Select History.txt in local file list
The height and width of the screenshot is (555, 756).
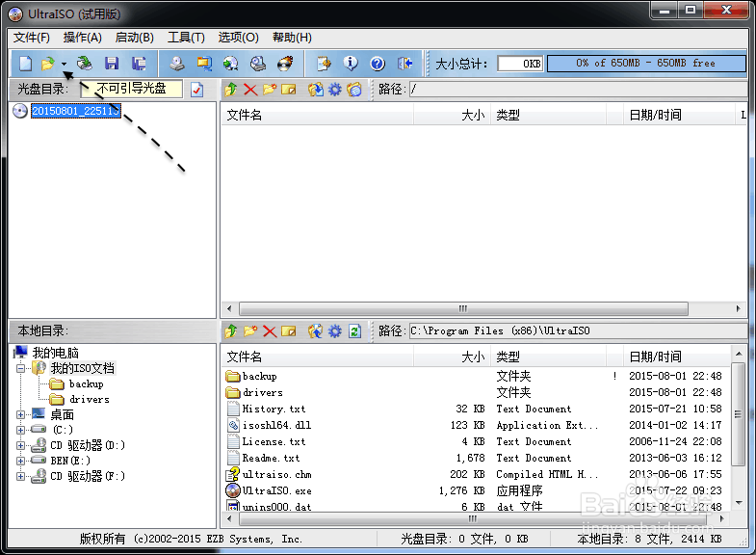click(274, 409)
